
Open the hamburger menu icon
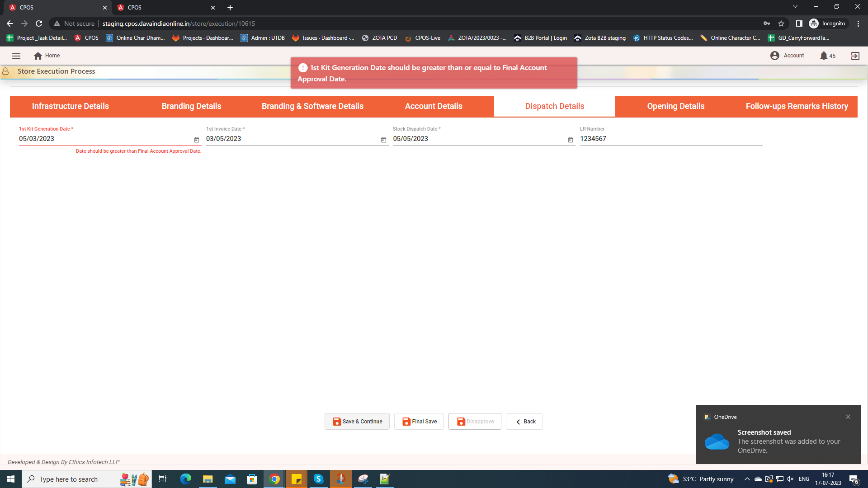pyautogui.click(x=16, y=56)
